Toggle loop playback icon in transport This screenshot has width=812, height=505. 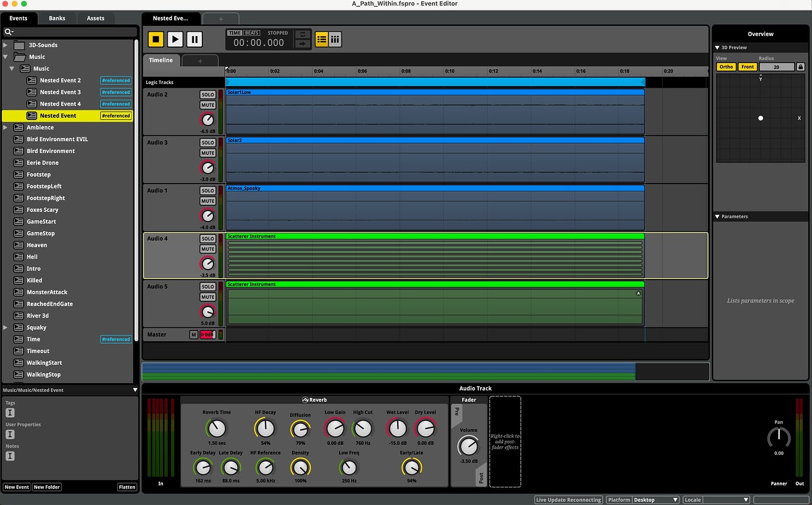click(x=302, y=35)
